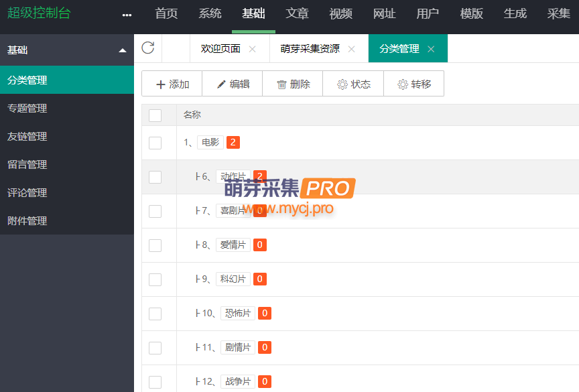Open the three-dots menu in the top bar
The height and width of the screenshot is (392, 579).
(127, 15)
